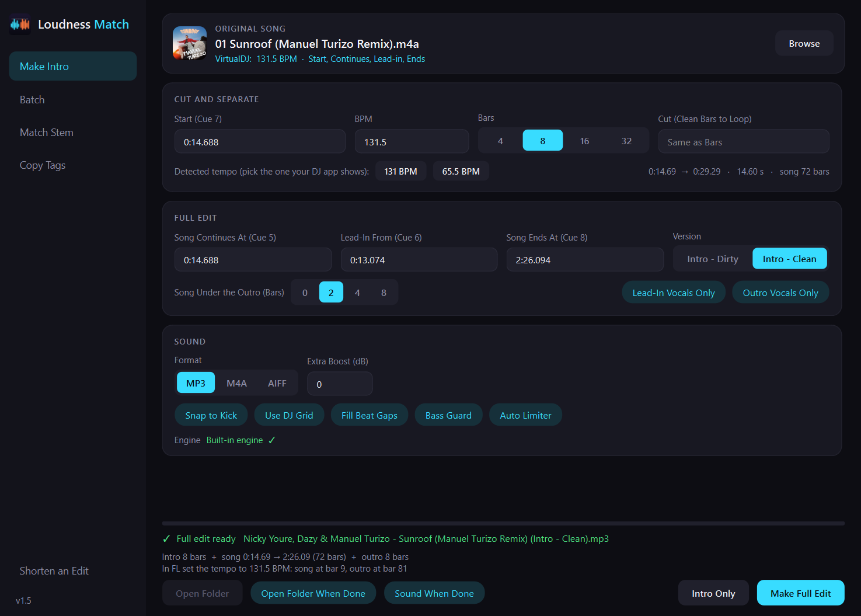Select 32 bars option

pos(626,141)
